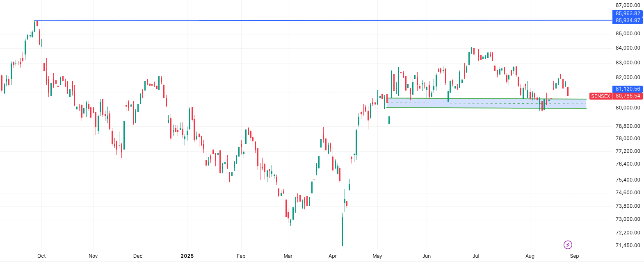Click the 78,800.00 price axis label
The image size is (644, 277).
628,126
